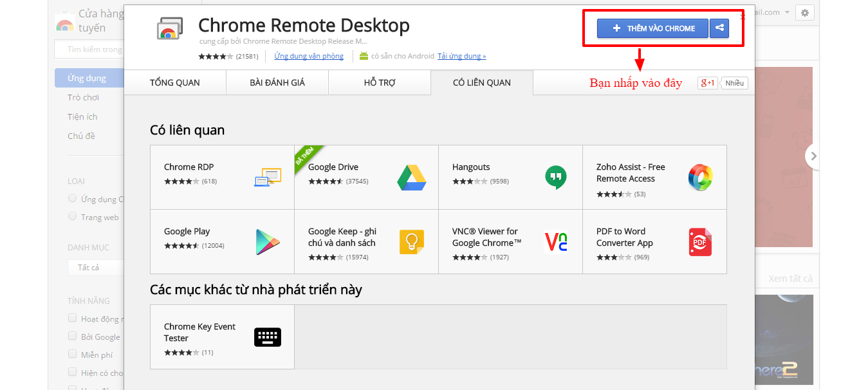The image size is (868, 390).
Task: Click the PDF to Word Converter icon
Action: (700, 242)
